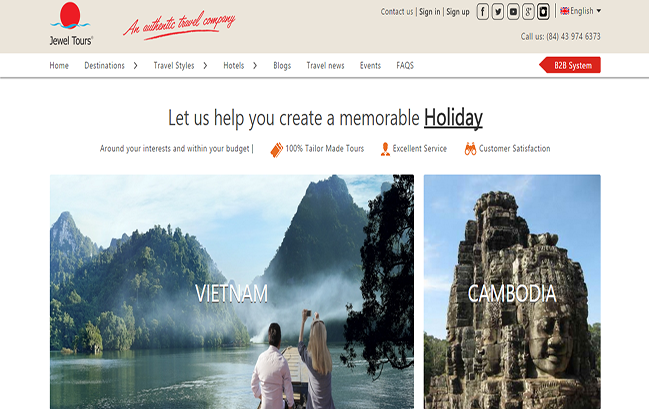Select the Cambodia destination image
This screenshot has width=649, height=409.
coord(512,292)
